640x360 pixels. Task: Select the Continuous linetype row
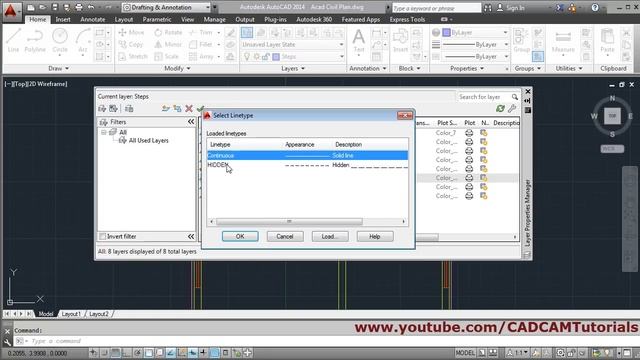(x=307, y=156)
